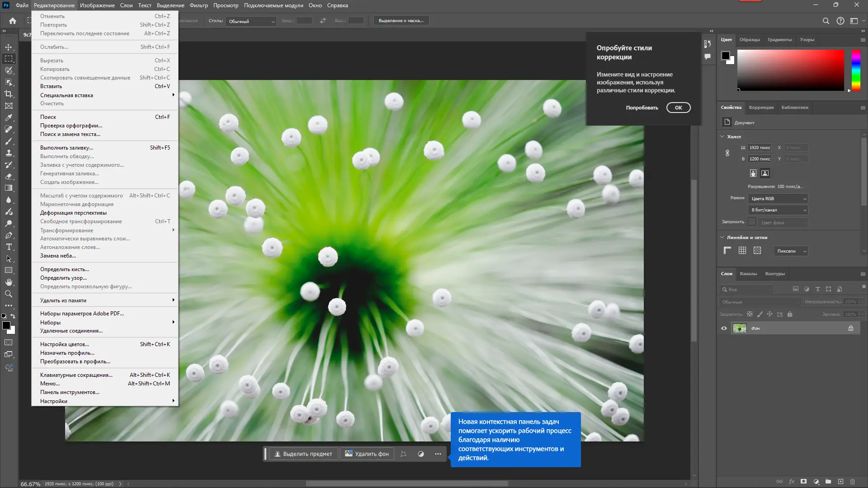Image resolution: width=868 pixels, height=488 pixels.
Task: Click the portrait orientation canvas icon
Action: (x=753, y=173)
